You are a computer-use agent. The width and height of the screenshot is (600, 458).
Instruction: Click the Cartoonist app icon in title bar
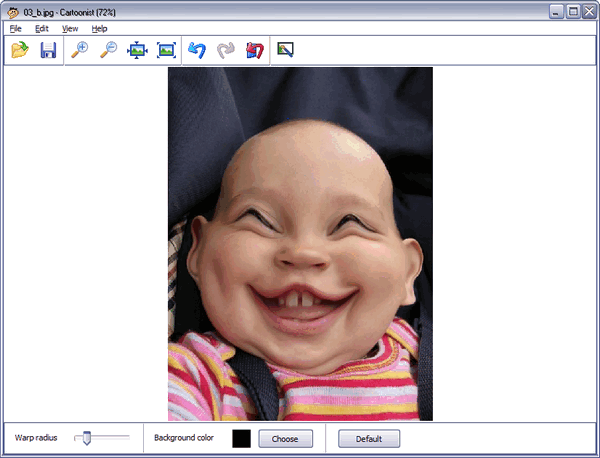[x=11, y=11]
